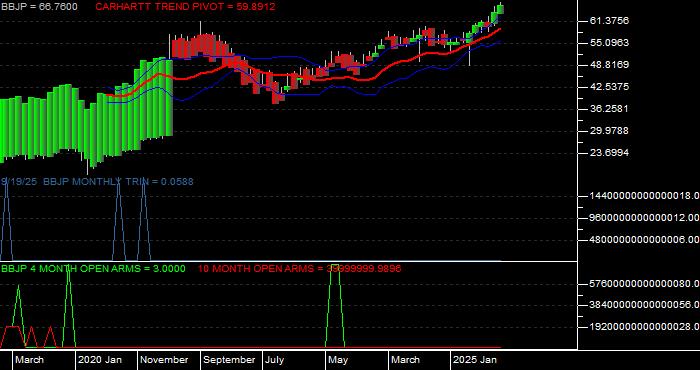Click the 1440000000000018 TRIN axis value
The width and height of the screenshot is (700, 370).
[x=644, y=195]
